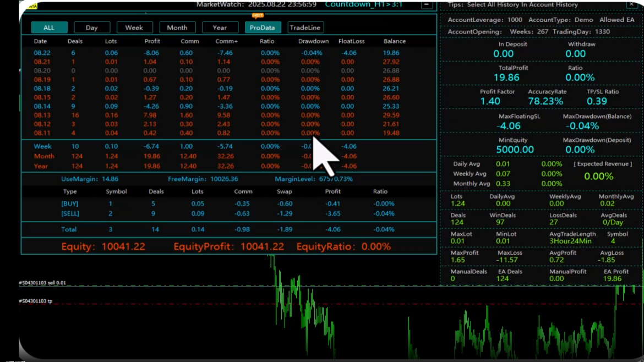The height and width of the screenshot is (362, 644).
Task: Click the #504301103 tp line label
Action: point(35,301)
